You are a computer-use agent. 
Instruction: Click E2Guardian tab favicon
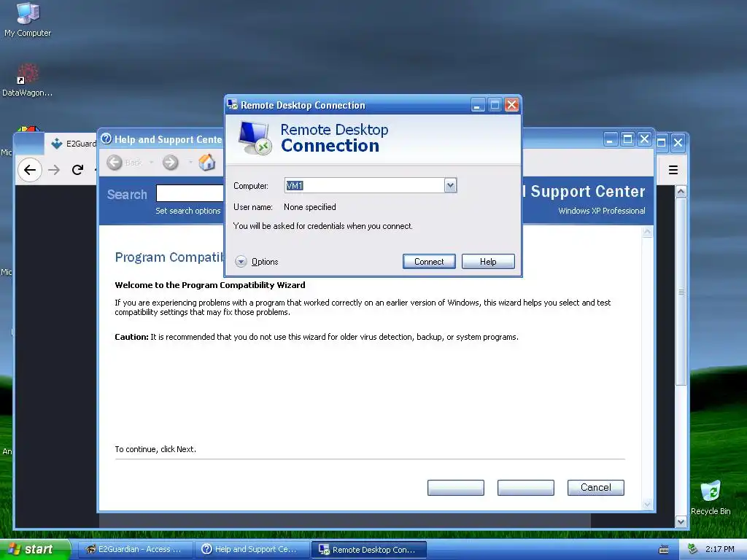click(57, 144)
